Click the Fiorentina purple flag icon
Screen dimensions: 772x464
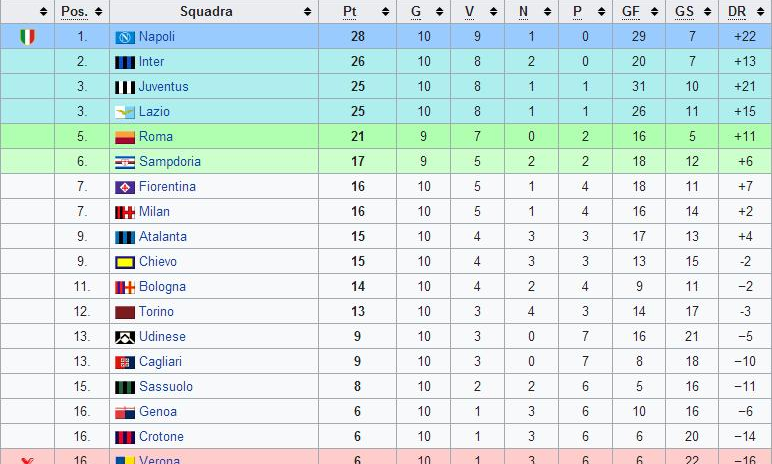[125, 187]
